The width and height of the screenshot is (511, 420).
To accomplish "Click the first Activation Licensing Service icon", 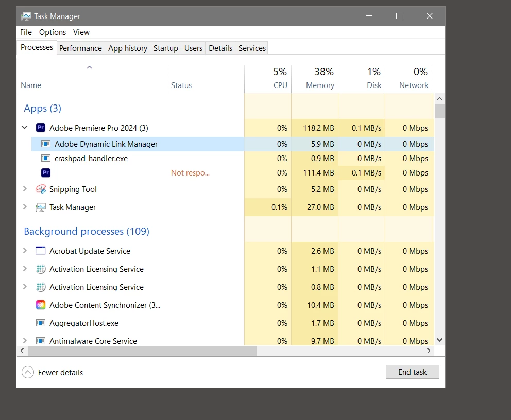I will [x=40, y=269].
